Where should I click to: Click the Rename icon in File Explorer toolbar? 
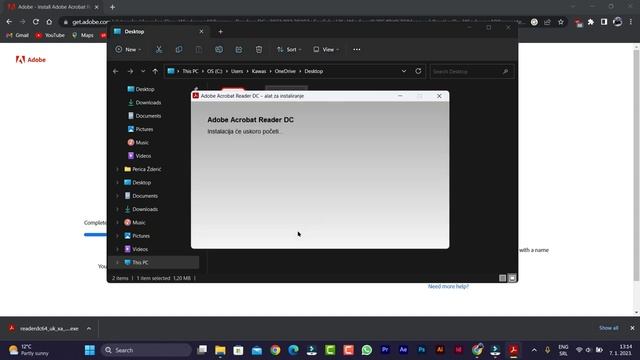(x=219, y=49)
